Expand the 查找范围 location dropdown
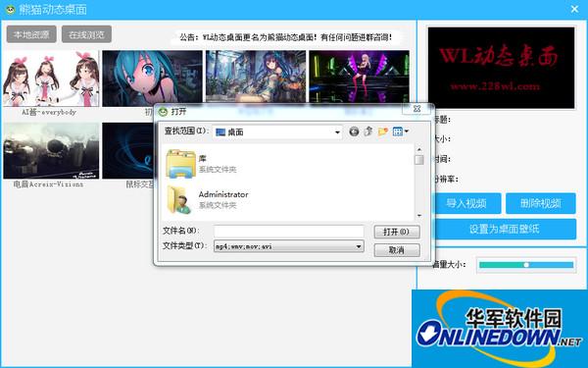Image resolution: width=588 pixels, height=368 pixels. click(x=337, y=132)
